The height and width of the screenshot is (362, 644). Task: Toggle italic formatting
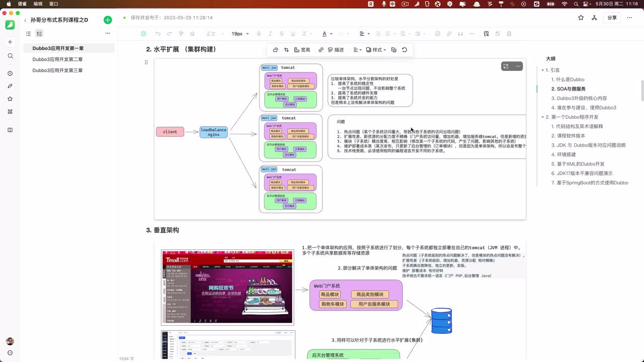coord(270,34)
